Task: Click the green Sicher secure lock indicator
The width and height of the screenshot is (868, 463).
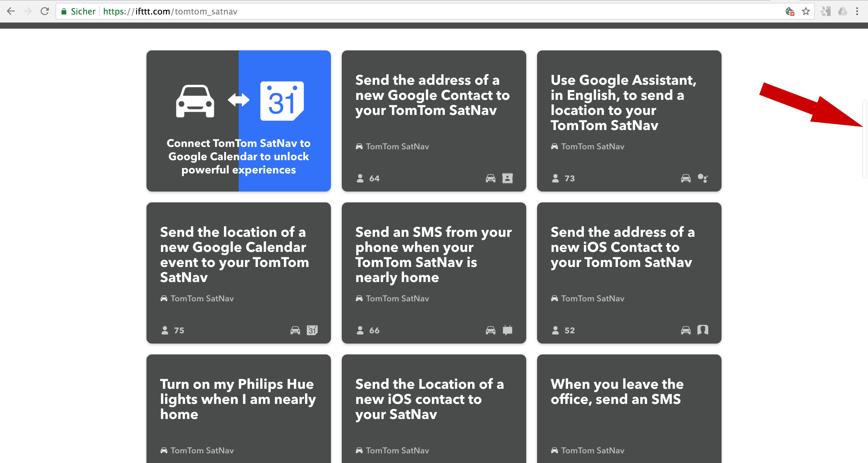Action: point(78,11)
